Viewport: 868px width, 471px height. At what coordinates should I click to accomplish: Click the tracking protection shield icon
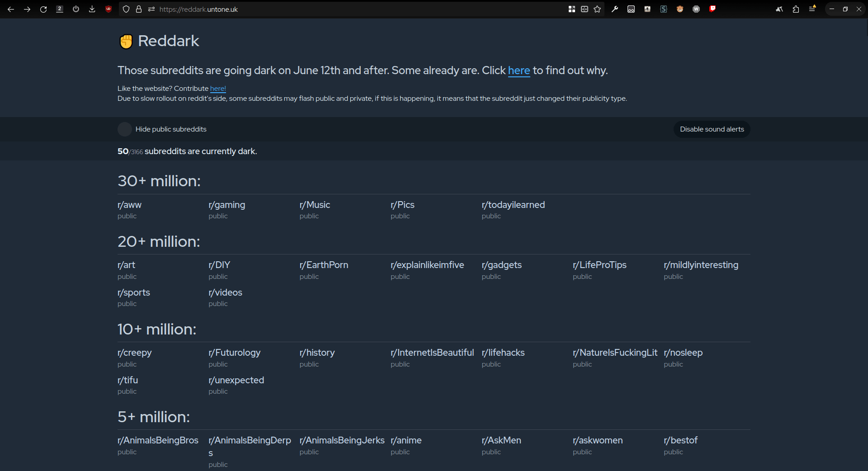click(126, 9)
